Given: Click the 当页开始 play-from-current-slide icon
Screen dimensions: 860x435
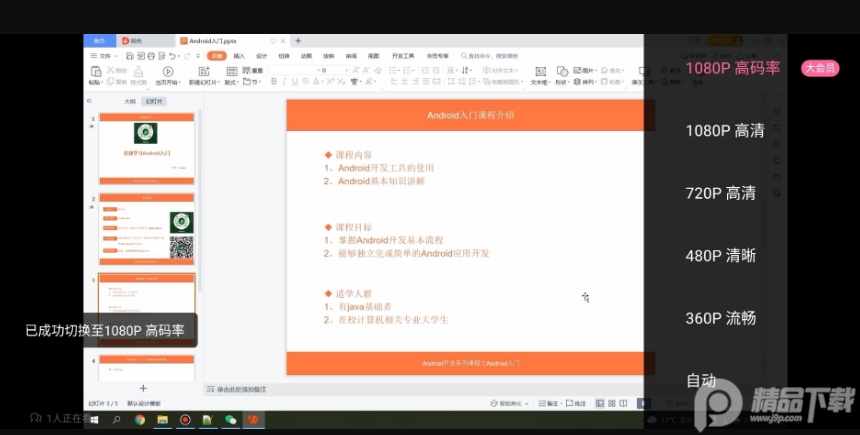Looking at the screenshot, I should (x=168, y=71).
